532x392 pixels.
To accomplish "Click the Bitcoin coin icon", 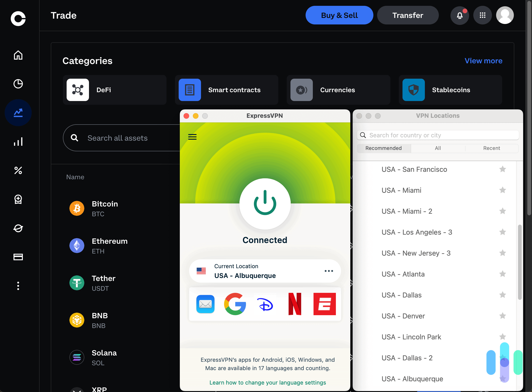I will coord(77,209).
